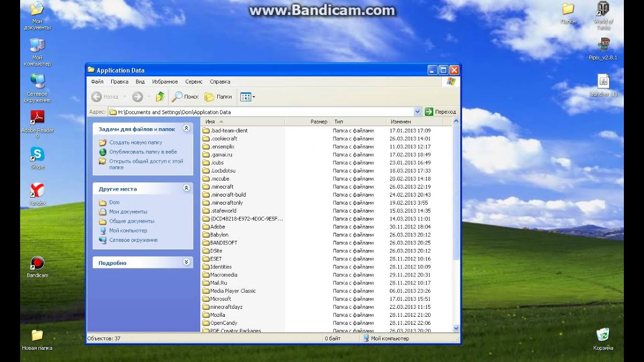This screenshot has height=362, width=644.
Task: Open 'Сетевое окружение' link in side panel
Action: [133, 240]
